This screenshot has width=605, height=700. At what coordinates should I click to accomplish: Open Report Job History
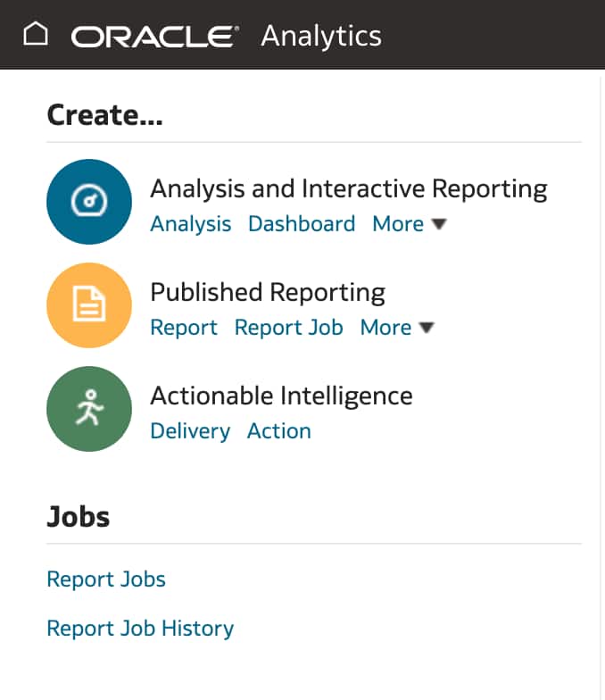coord(140,629)
